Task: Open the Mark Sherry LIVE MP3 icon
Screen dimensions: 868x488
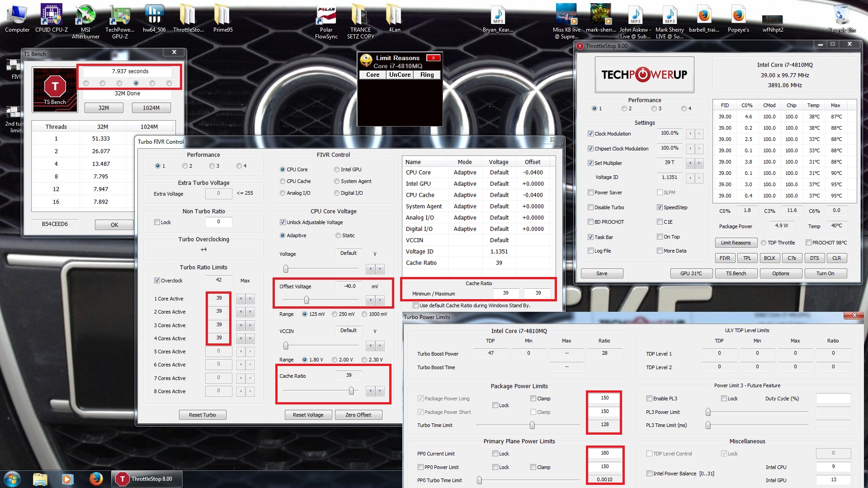Action: 670,21
